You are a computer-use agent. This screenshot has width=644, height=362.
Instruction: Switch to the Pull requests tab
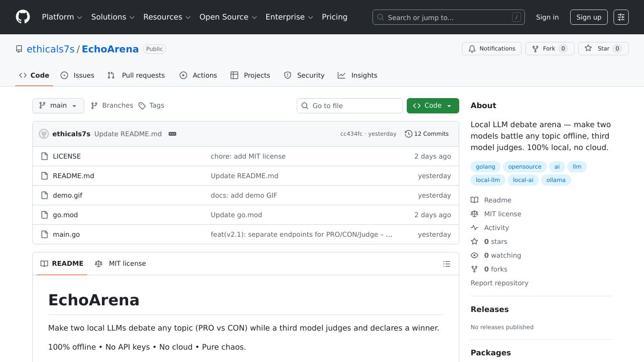(136, 75)
